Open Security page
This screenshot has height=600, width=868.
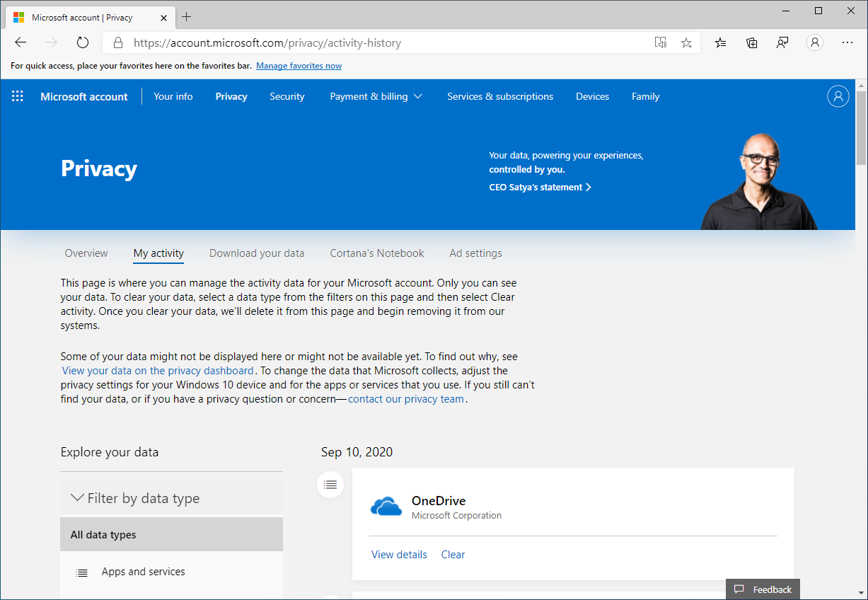(287, 96)
